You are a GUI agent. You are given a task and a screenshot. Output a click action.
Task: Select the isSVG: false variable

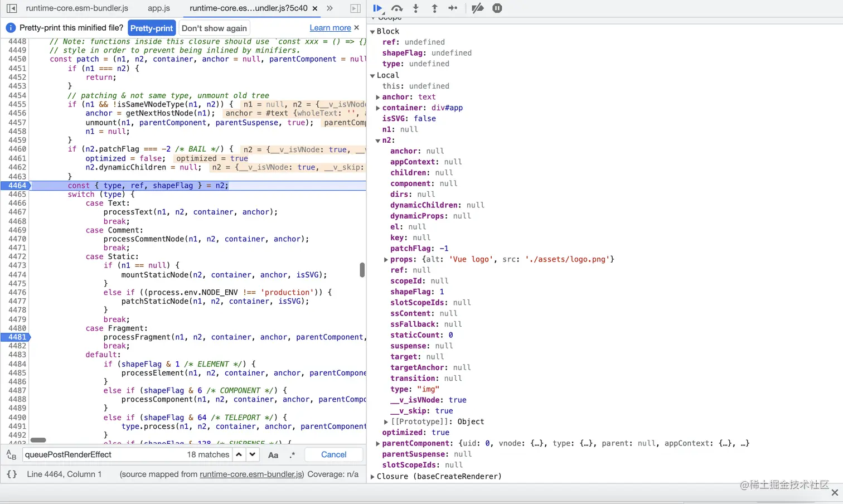point(409,119)
